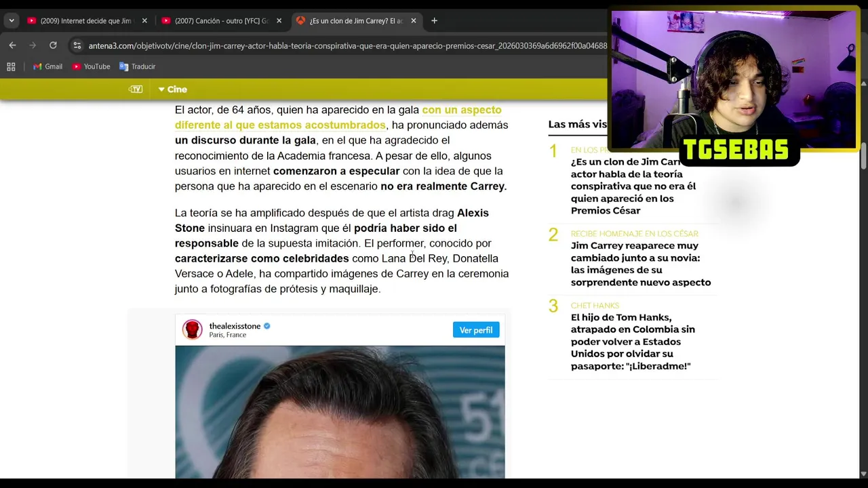This screenshot has height=488, width=868.
Task: Open the Traducir bookmark
Action: coord(138,66)
